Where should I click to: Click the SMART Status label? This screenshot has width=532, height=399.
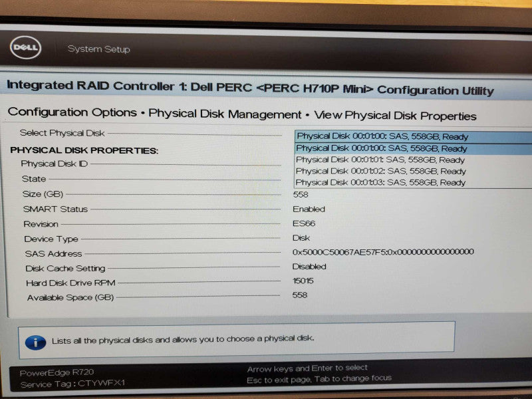click(55, 209)
